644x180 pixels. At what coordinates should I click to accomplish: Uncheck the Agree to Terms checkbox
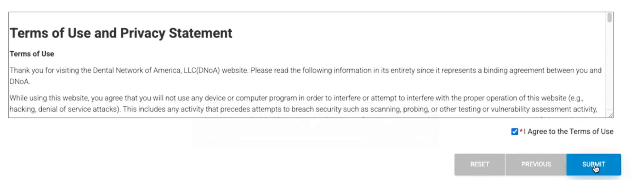point(515,132)
